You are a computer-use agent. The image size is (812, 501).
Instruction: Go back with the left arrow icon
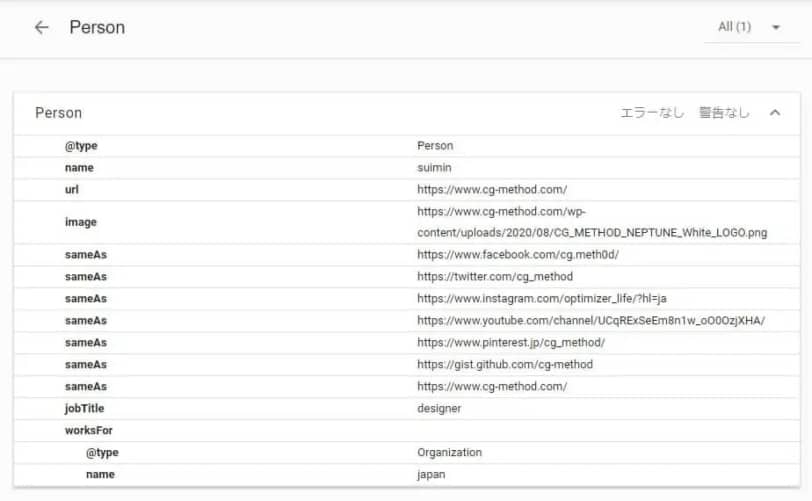click(41, 27)
